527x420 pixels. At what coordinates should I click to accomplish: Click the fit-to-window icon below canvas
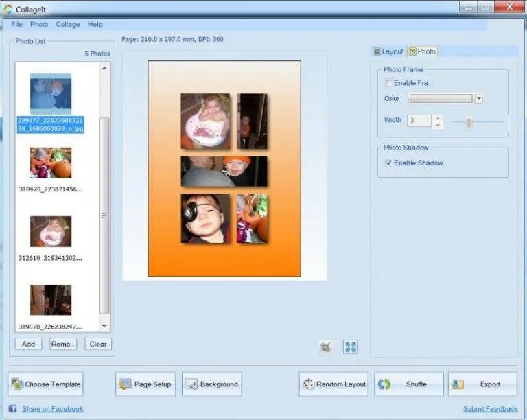pyautogui.click(x=350, y=347)
